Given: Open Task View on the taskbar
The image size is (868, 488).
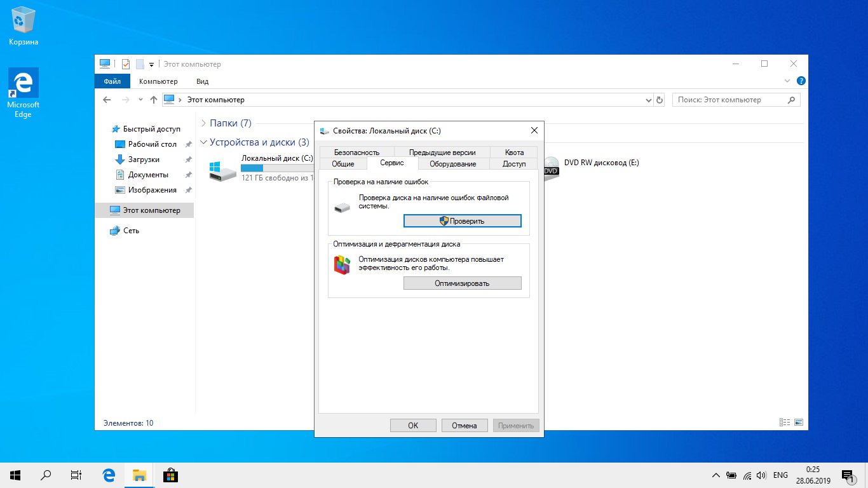Looking at the screenshot, I should pos(76,475).
